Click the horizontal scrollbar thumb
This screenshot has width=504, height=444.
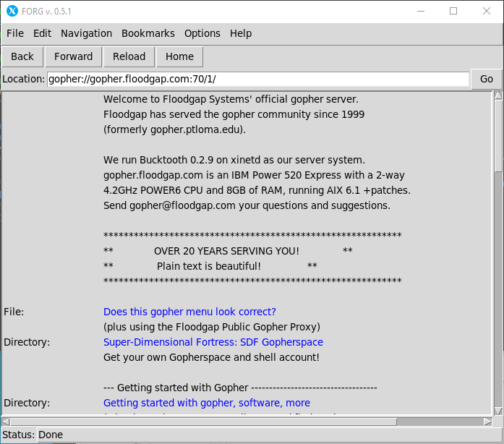coord(203,422)
